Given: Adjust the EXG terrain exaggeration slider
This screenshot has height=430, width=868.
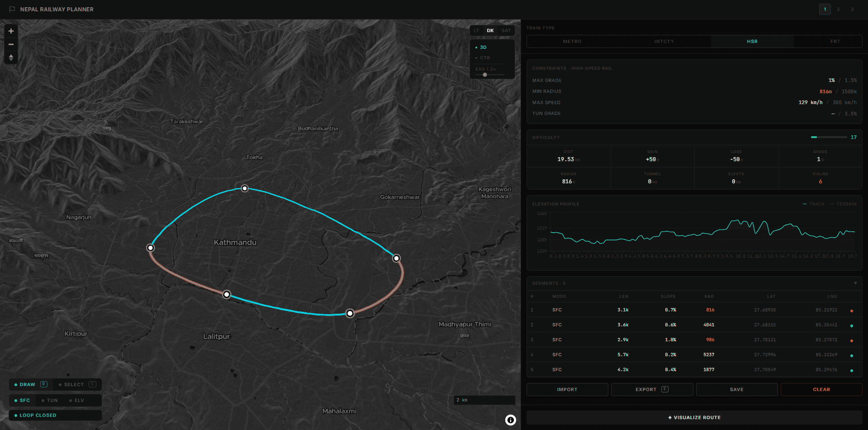Looking at the screenshot, I should point(485,75).
